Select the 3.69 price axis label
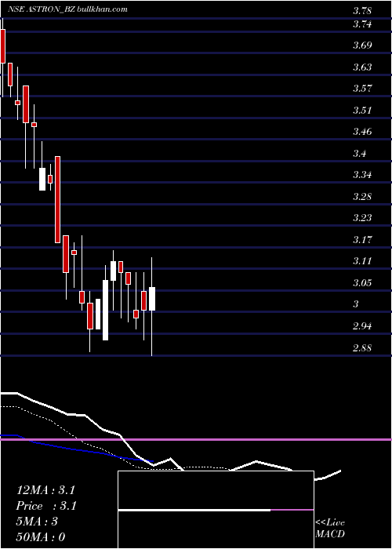This screenshot has height=549, width=392. [362, 45]
